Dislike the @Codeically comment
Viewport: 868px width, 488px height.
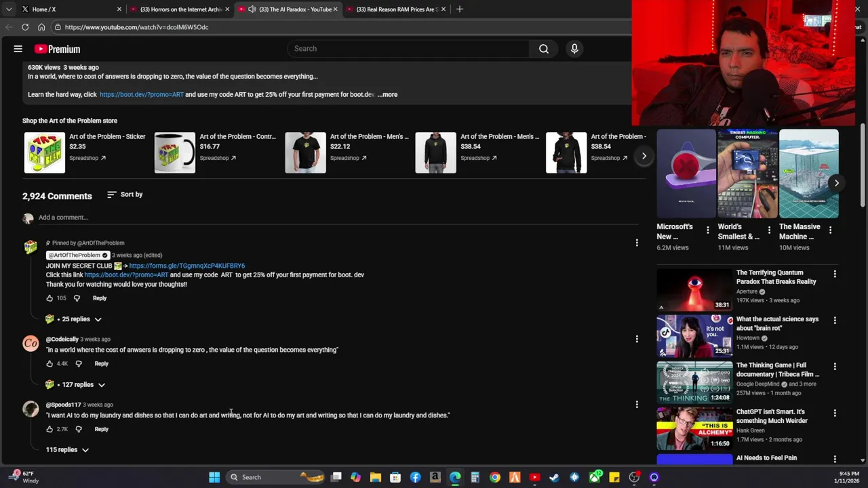[x=79, y=364]
